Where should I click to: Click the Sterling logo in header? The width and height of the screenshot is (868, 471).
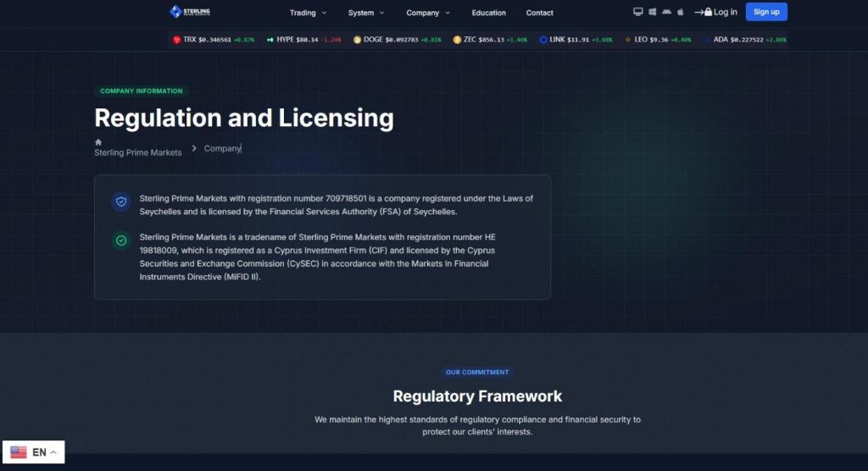tap(190, 12)
